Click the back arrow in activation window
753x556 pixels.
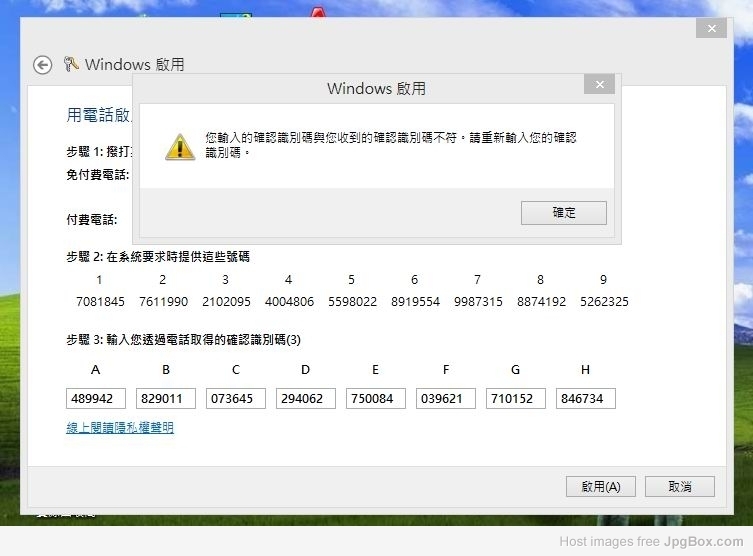[42, 64]
